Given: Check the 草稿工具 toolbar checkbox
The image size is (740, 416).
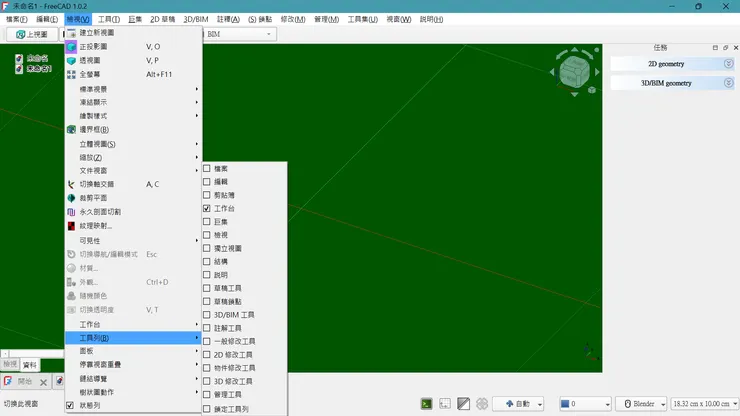Looking at the screenshot, I should point(207,288).
